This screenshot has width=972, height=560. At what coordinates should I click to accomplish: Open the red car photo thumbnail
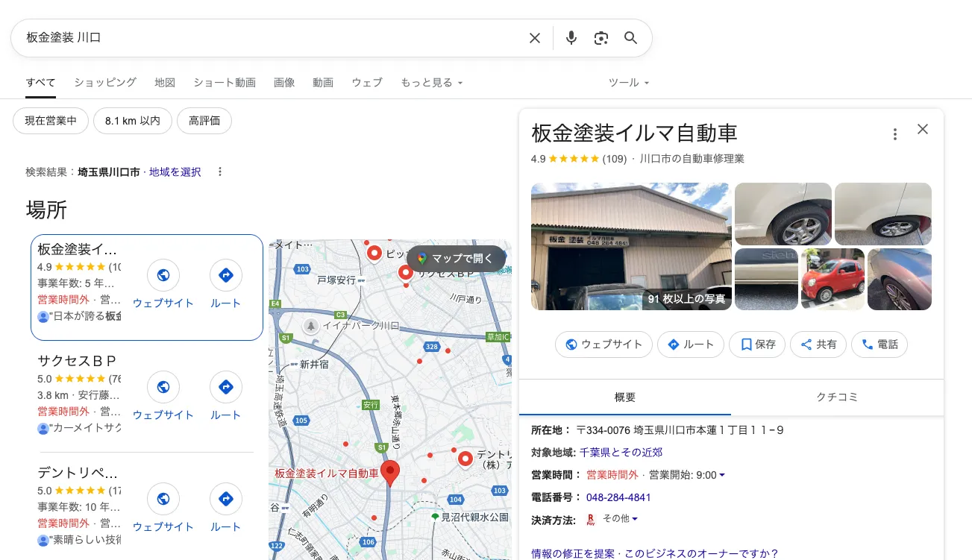click(x=833, y=279)
